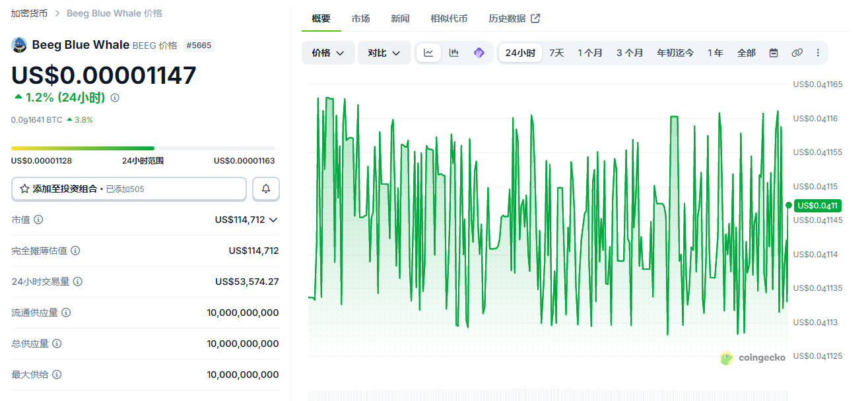Select the 1个月 time range
Image resolution: width=868 pixels, height=401 pixels.
coord(590,53)
